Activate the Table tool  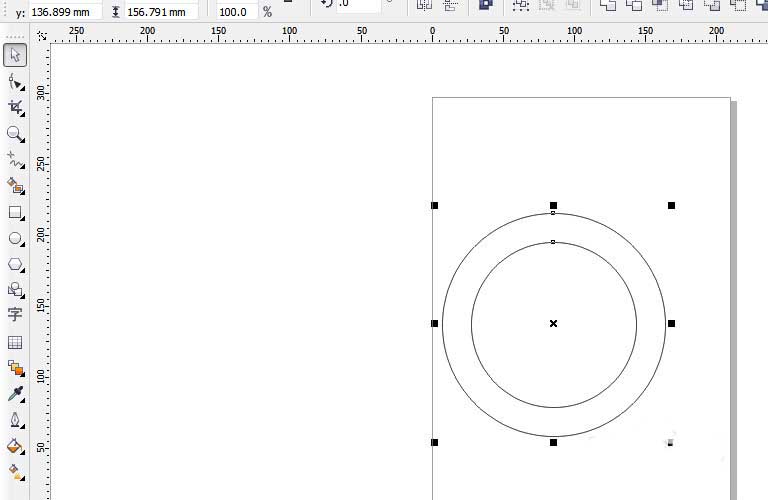click(15, 342)
